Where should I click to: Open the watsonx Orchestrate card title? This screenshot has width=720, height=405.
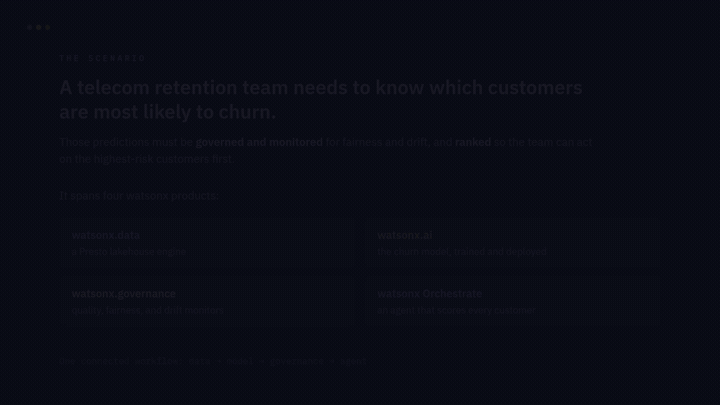(x=430, y=293)
